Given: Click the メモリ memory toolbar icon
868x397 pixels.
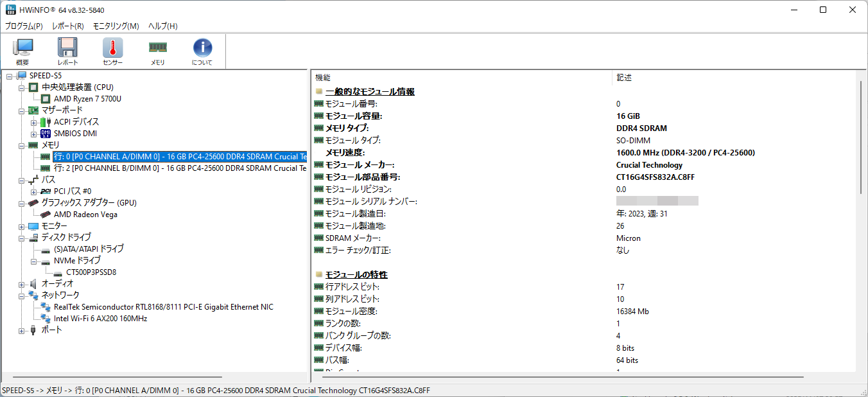Looking at the screenshot, I should coord(157,51).
